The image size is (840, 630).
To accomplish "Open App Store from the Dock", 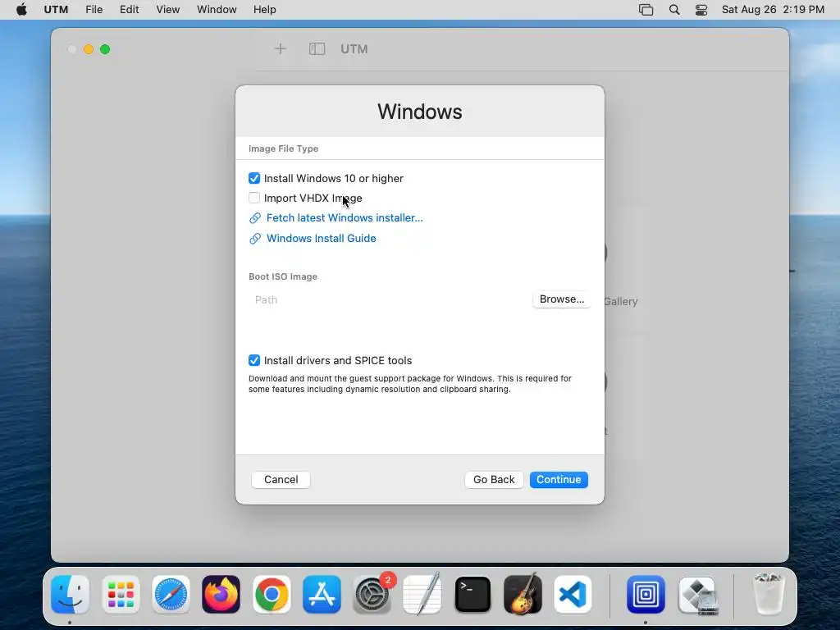I will (x=322, y=594).
